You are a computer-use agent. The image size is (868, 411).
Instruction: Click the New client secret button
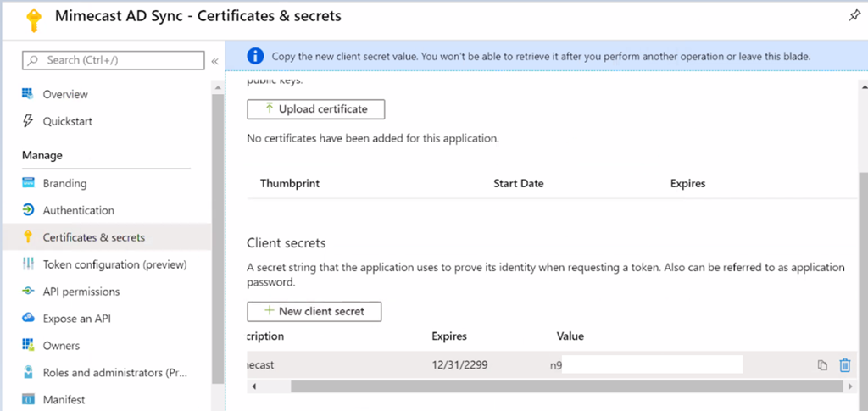coord(314,311)
